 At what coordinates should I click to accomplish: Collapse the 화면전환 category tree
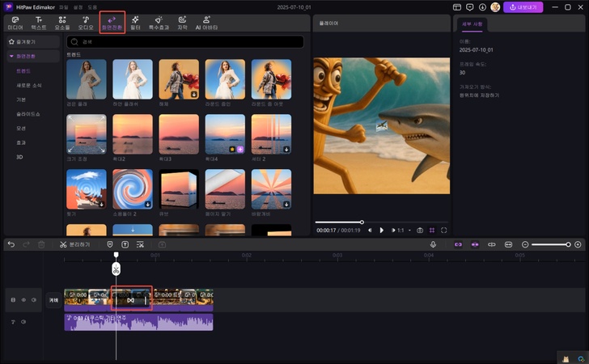[11, 56]
